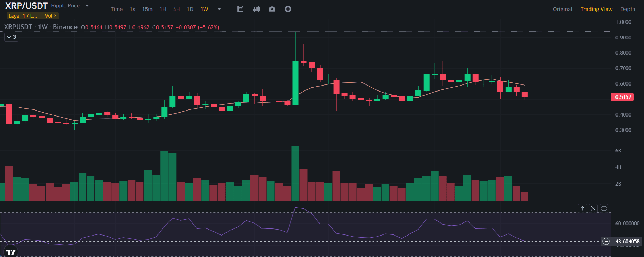Move the RSI pane up with arrow
This screenshot has width=644, height=257.
click(582, 208)
